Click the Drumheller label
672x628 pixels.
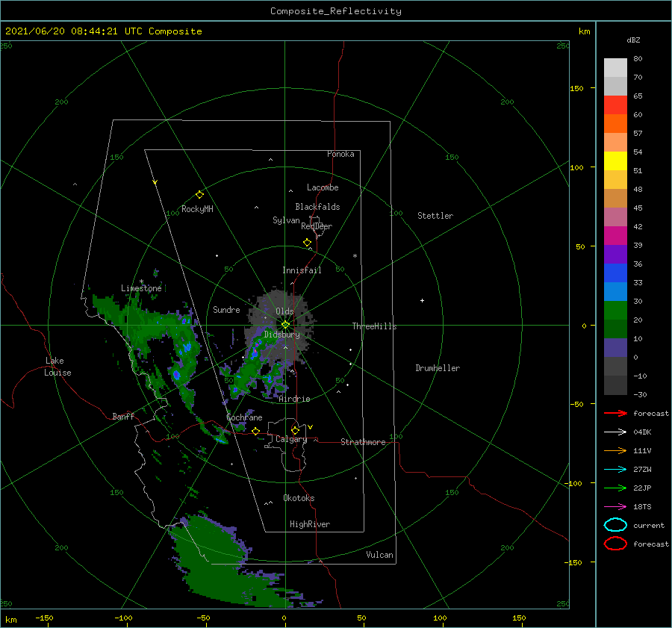point(438,368)
